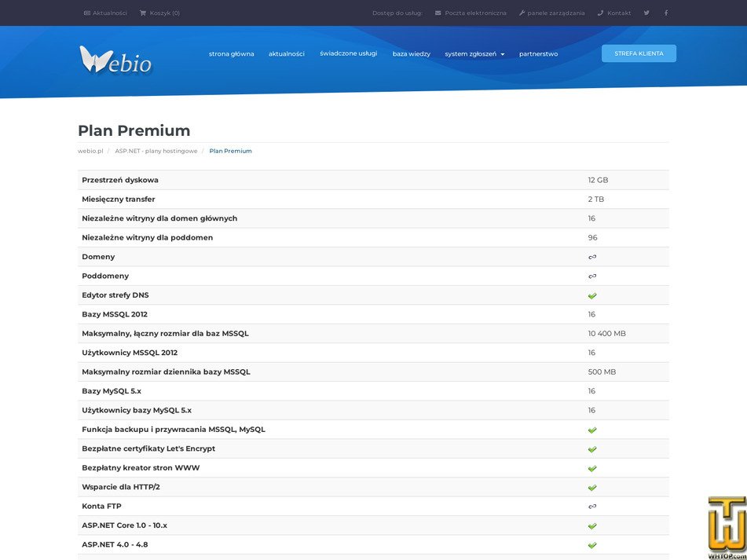Click the phone icon before Kontakt
This screenshot has height=560, width=747.
click(600, 13)
